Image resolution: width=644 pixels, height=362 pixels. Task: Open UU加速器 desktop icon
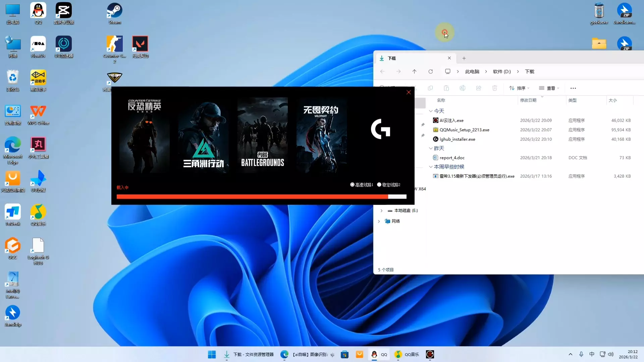point(64,47)
